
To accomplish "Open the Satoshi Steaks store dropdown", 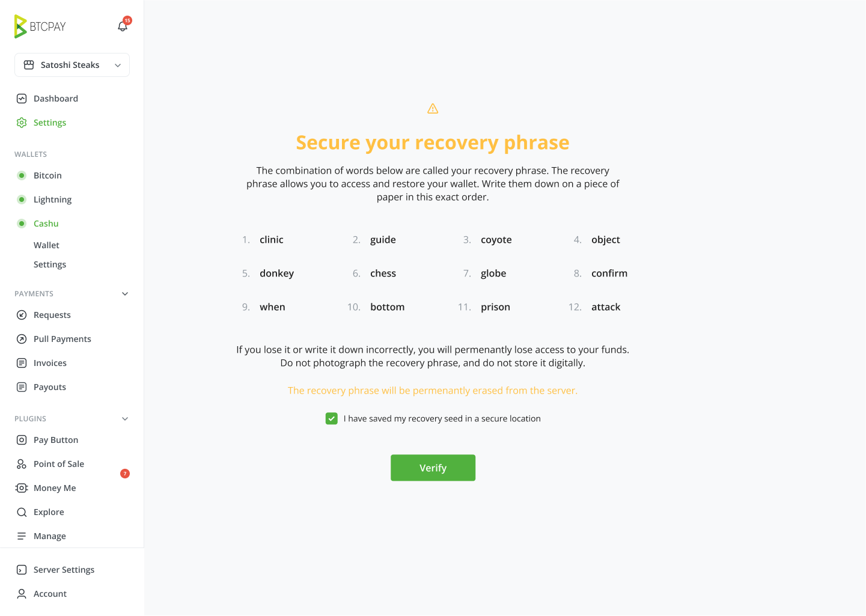I will [72, 65].
